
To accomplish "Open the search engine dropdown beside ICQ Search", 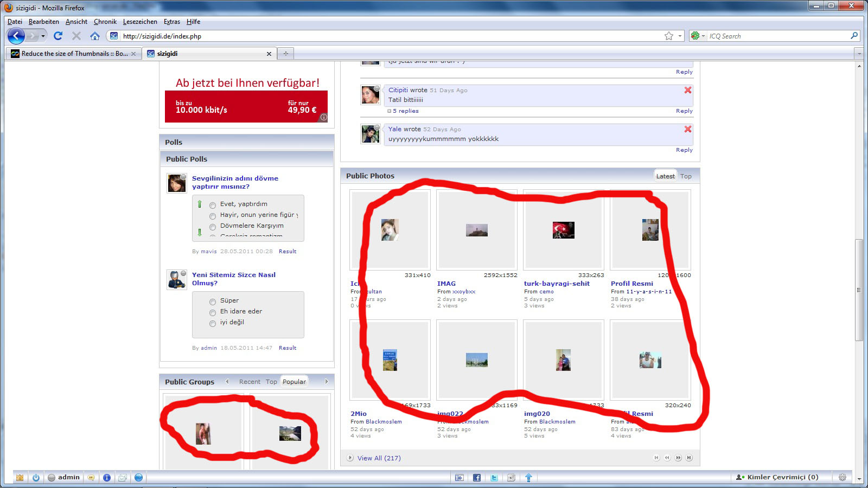I will coord(698,36).
